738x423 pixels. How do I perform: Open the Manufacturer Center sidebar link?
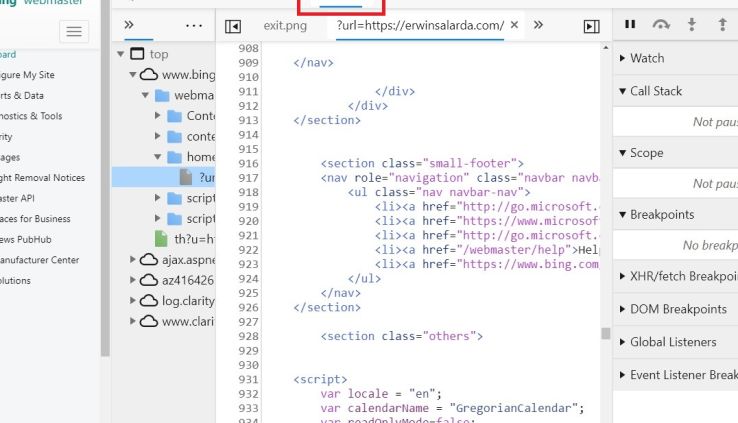38,260
